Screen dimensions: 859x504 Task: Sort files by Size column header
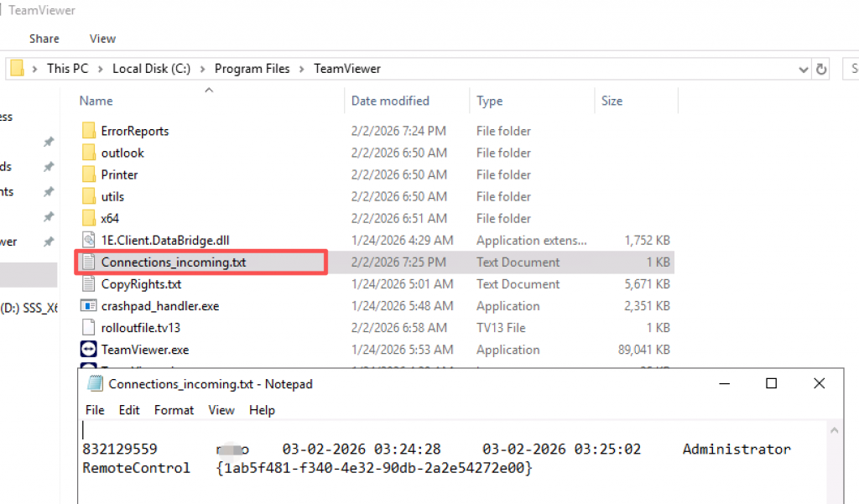click(612, 101)
